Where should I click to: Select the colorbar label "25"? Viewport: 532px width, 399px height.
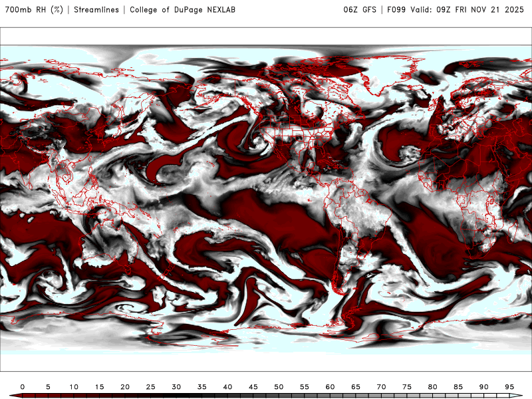[151, 387]
